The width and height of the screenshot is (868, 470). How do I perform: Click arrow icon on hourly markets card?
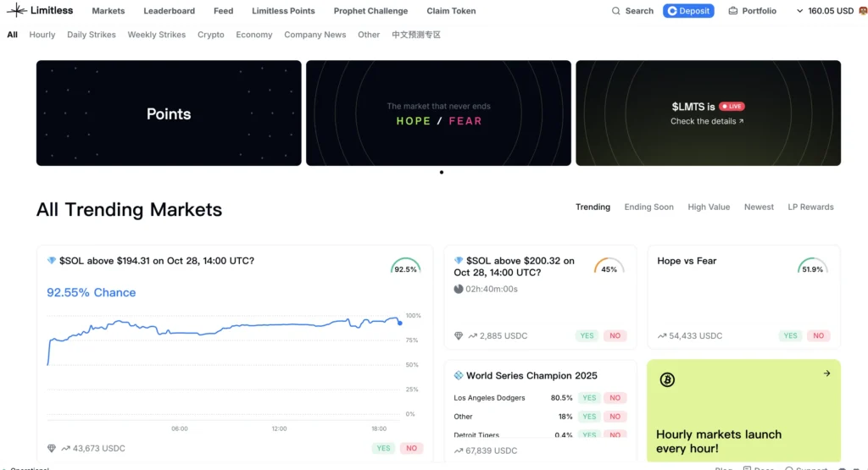tap(826, 373)
